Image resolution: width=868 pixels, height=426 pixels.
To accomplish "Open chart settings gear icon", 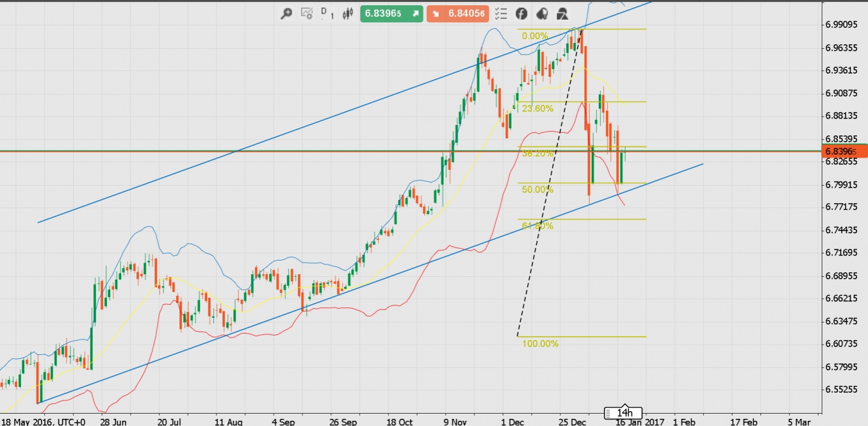I will pyautogui.click(x=307, y=14).
